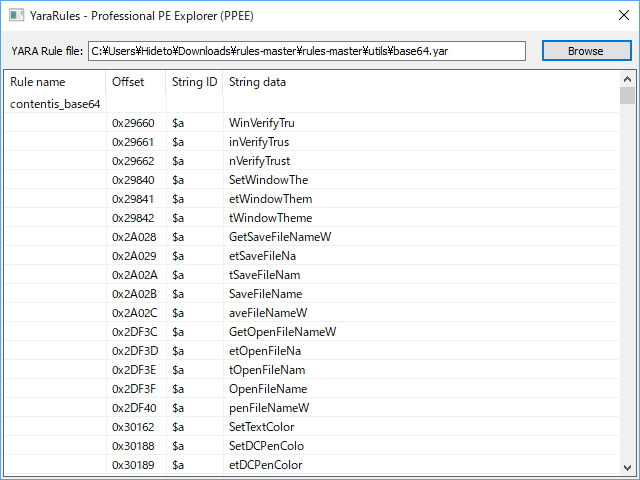Click the String data column header
The width and height of the screenshot is (640, 480).
(x=257, y=82)
